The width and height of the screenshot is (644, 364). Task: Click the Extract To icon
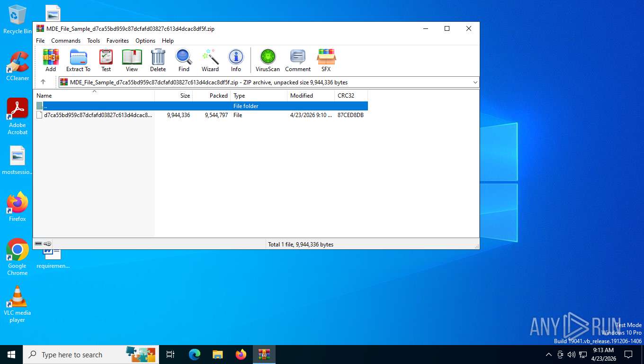point(78,60)
